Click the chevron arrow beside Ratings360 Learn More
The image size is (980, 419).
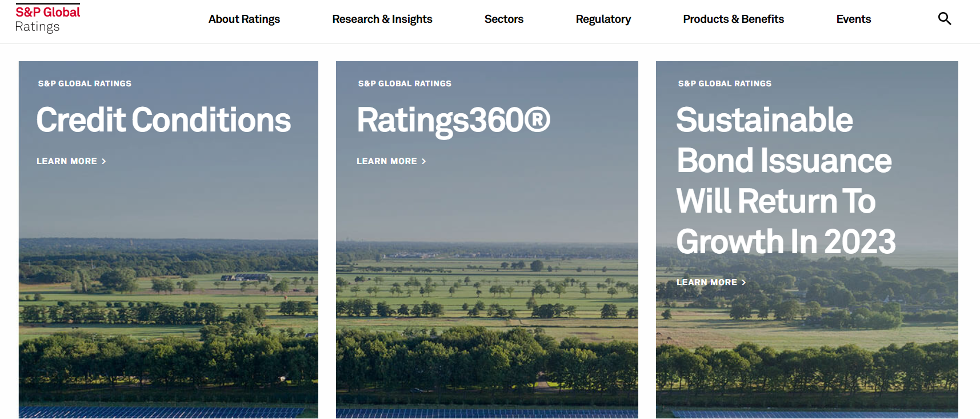[x=424, y=162]
